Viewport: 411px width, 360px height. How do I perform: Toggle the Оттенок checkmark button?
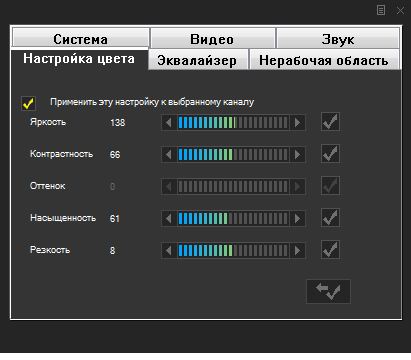coord(330,185)
